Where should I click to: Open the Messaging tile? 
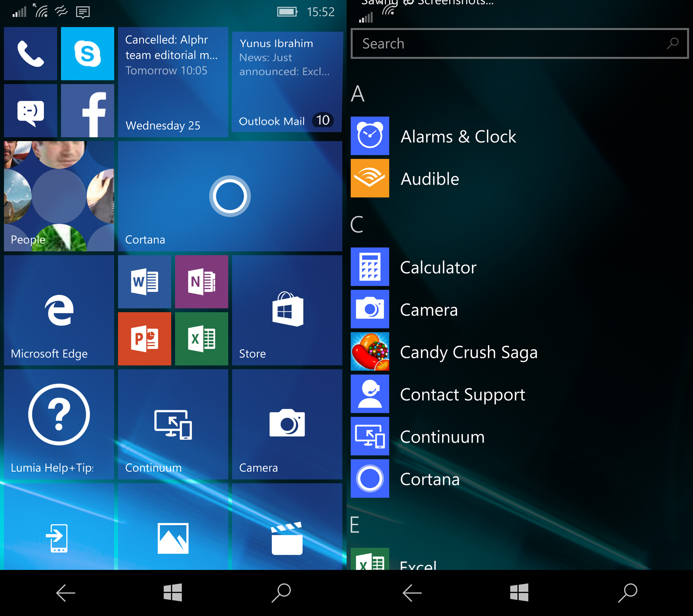pyautogui.click(x=30, y=111)
